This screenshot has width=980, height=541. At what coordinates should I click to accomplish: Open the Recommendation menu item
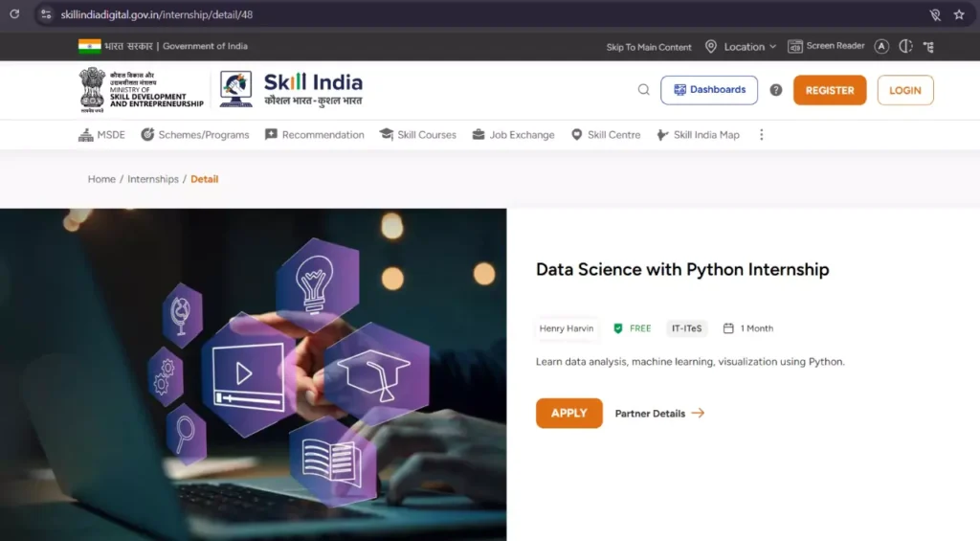click(x=314, y=134)
